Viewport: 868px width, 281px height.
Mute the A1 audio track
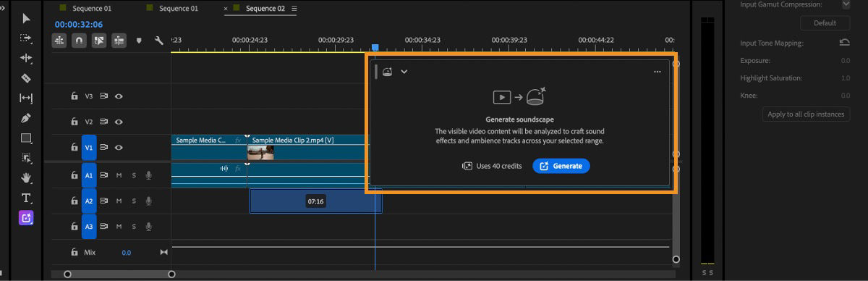click(x=119, y=175)
